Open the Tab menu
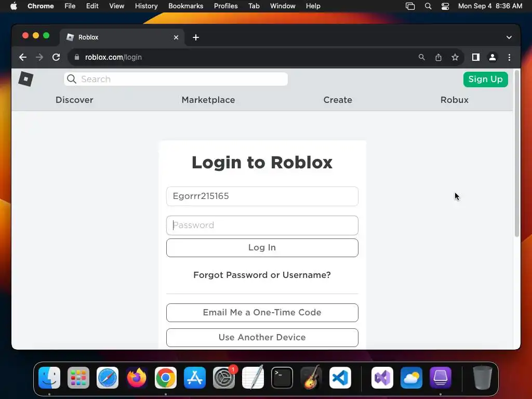Image resolution: width=532 pixels, height=399 pixels. (x=254, y=6)
